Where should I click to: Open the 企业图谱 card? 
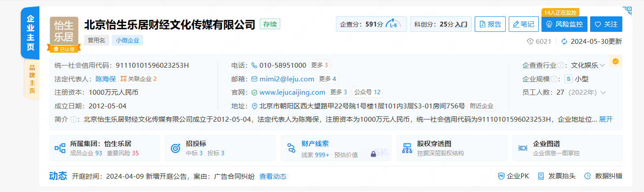tap(567, 148)
